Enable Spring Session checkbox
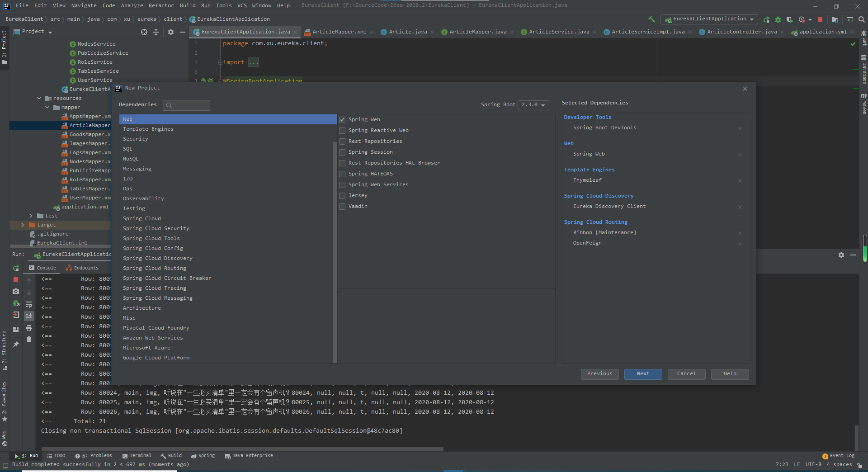 pyautogui.click(x=342, y=152)
